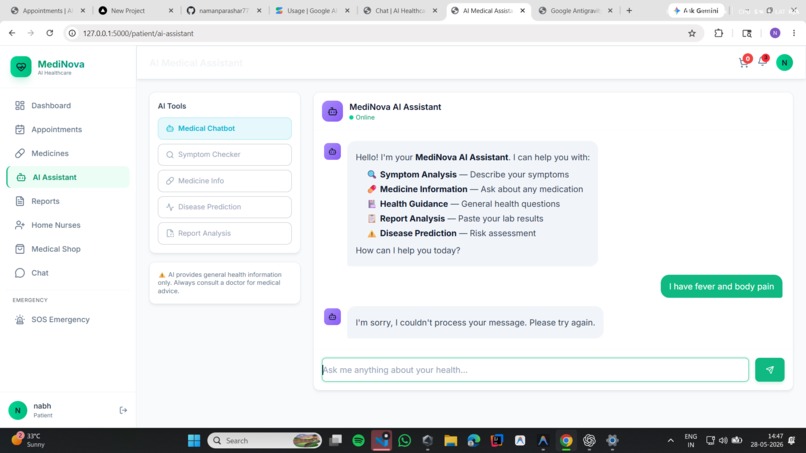Open the browser extensions puzzle icon
Viewport: 806px width, 453px height.
pyautogui.click(x=719, y=33)
